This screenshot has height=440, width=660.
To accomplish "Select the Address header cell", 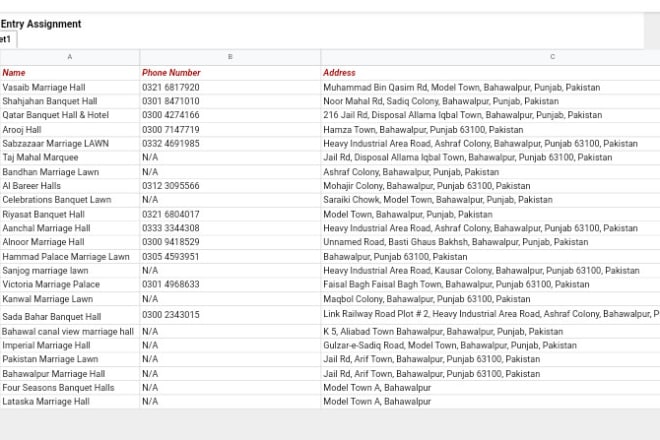I will pos(490,73).
